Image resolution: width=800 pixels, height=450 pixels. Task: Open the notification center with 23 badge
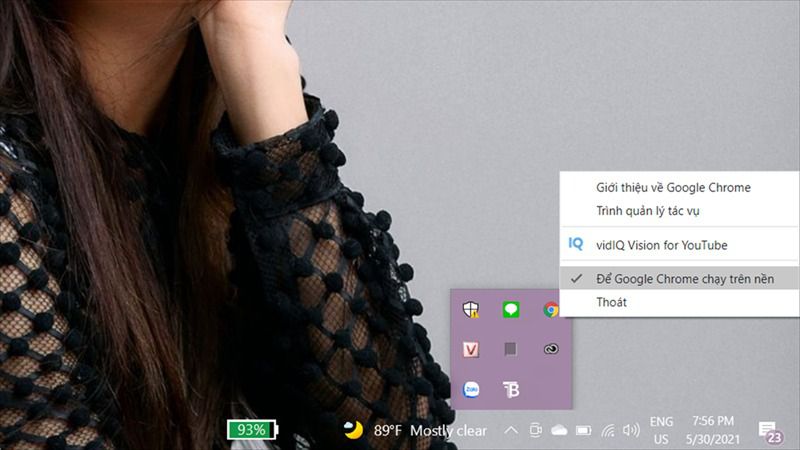pos(769,432)
